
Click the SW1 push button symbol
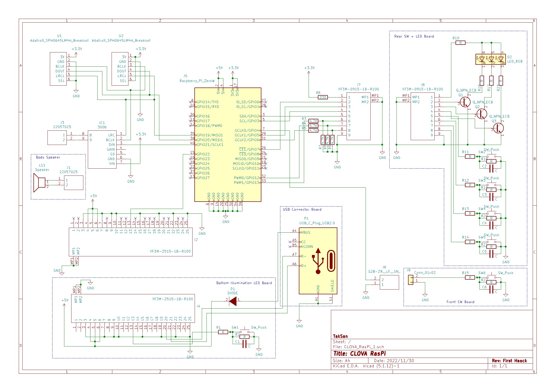tap(245, 331)
